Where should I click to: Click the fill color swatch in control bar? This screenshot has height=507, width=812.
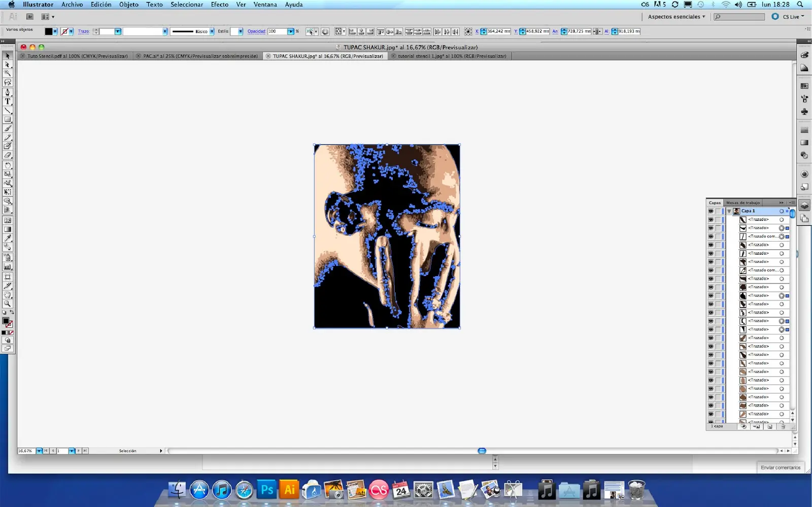coord(49,31)
